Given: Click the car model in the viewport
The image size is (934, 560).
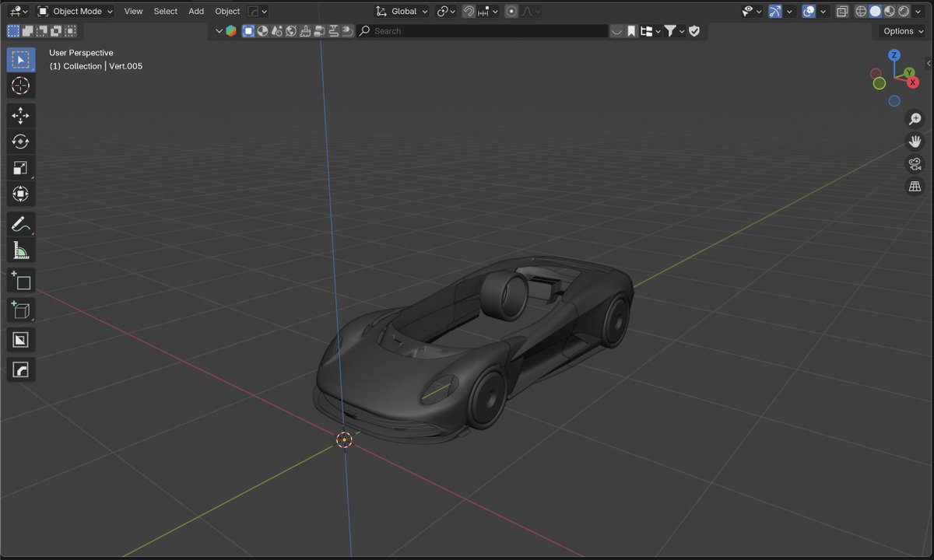Looking at the screenshot, I should click(x=475, y=350).
